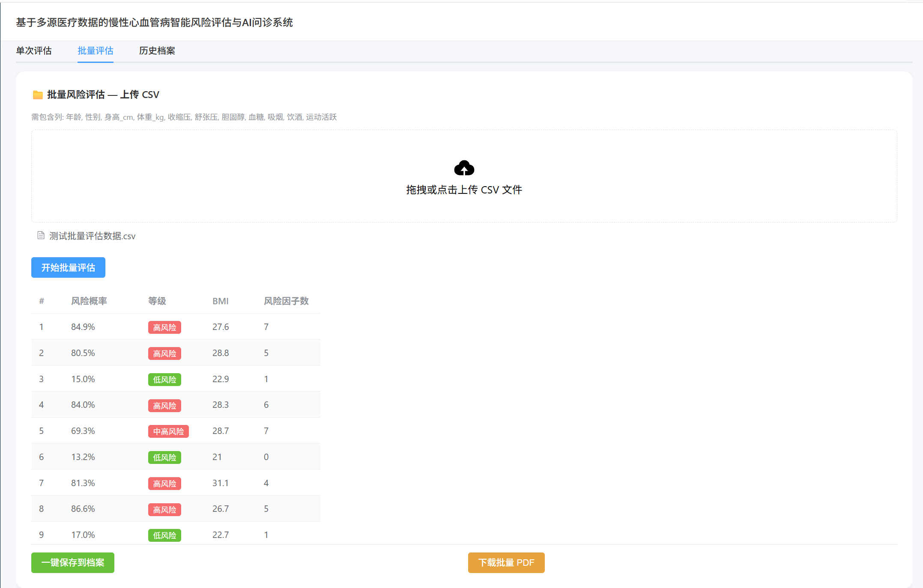The height and width of the screenshot is (588, 923).
Task: Click the 中高风险 tag in row 5
Action: [x=168, y=431]
